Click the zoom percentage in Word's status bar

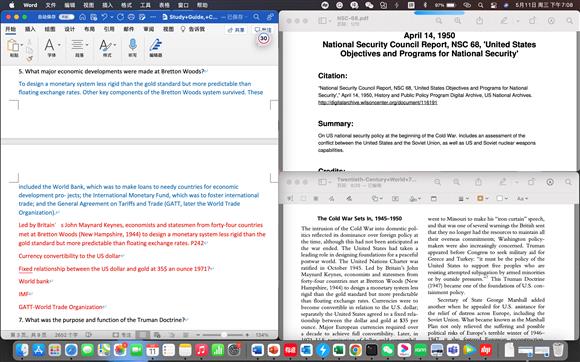click(x=262, y=335)
